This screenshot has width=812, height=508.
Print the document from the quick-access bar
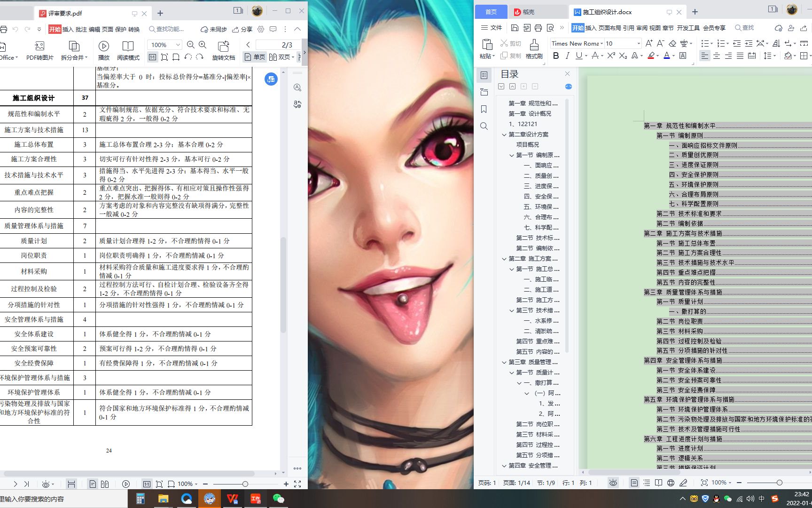[538, 28]
